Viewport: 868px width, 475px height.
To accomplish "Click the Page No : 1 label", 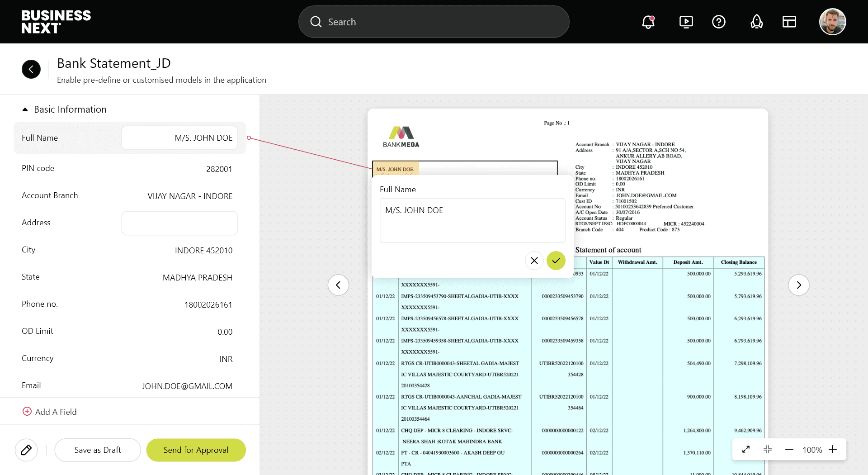I will [x=557, y=123].
